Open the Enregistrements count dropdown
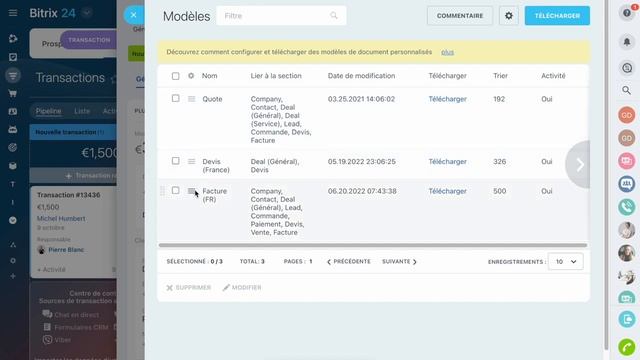Image resolution: width=640 pixels, height=360 pixels. click(x=565, y=262)
